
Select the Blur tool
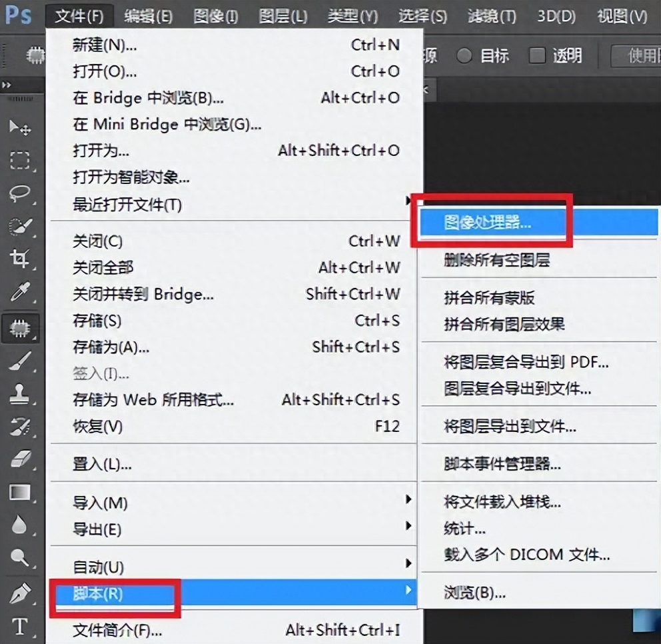[20, 525]
